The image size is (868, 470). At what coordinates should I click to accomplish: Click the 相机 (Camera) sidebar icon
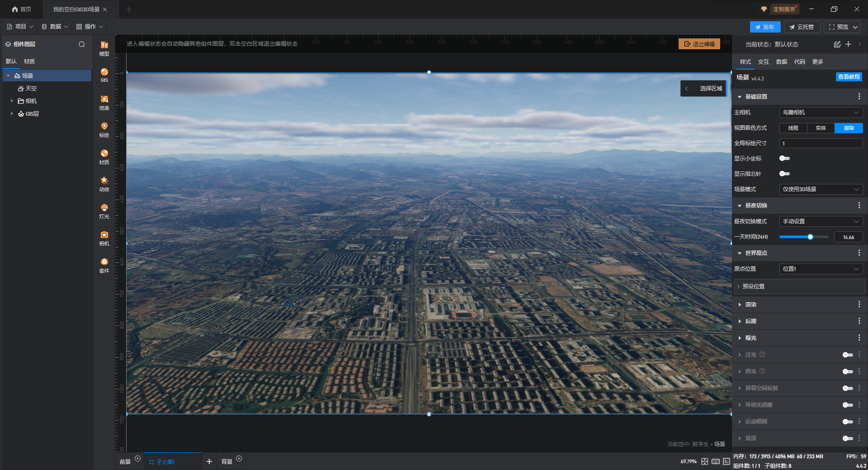pyautogui.click(x=104, y=238)
